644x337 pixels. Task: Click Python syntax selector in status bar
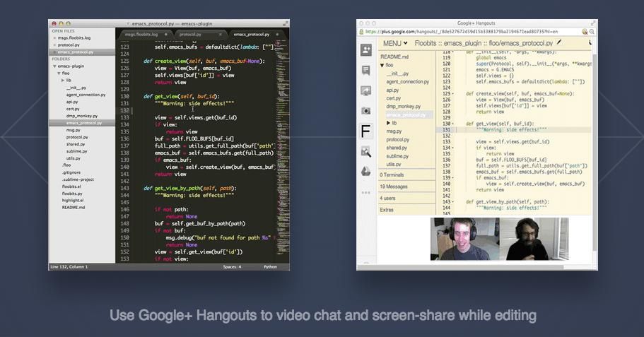(270, 267)
